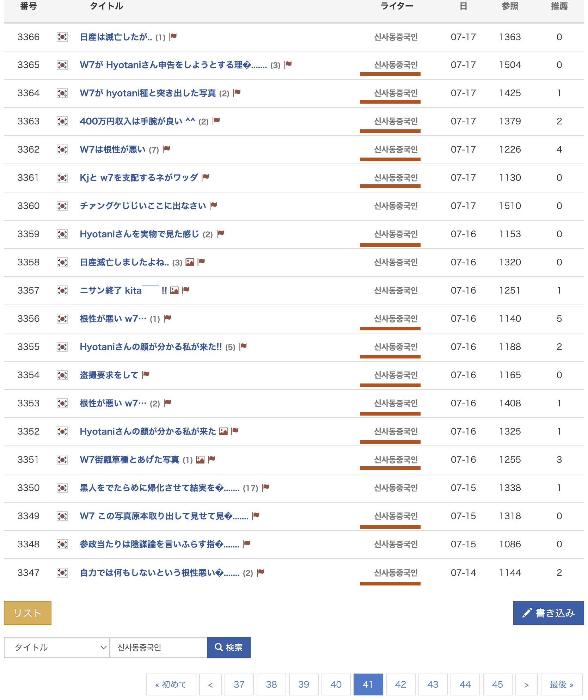Click the report flag icon beside post 3362
This screenshot has height=700, width=588.
click(167, 149)
